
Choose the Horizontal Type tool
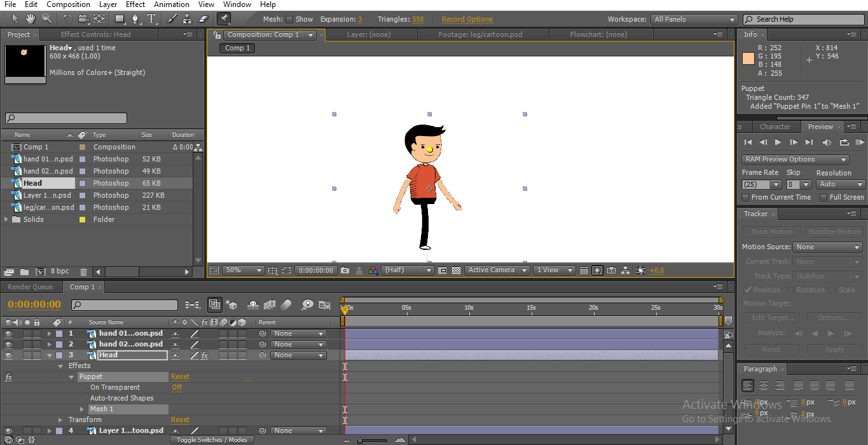pyautogui.click(x=151, y=19)
